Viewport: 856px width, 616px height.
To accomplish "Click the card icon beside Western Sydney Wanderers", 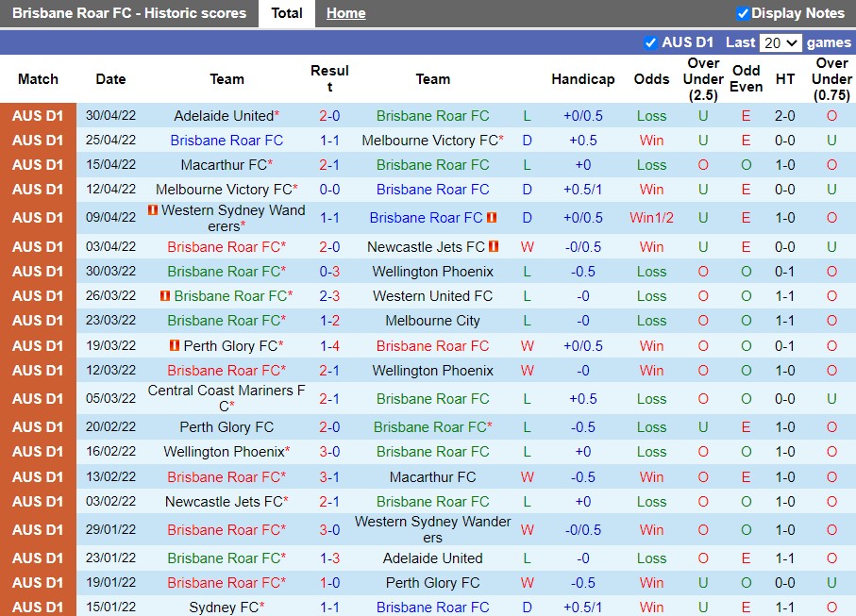I will tap(151, 211).
